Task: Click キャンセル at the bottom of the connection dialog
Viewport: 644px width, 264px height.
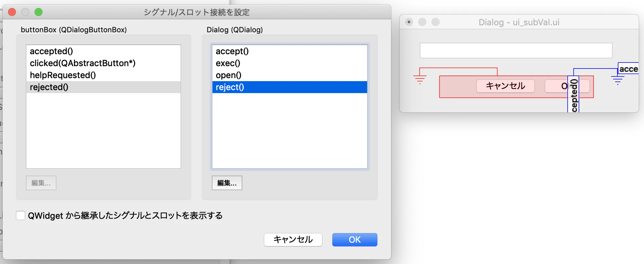Action: [293, 240]
